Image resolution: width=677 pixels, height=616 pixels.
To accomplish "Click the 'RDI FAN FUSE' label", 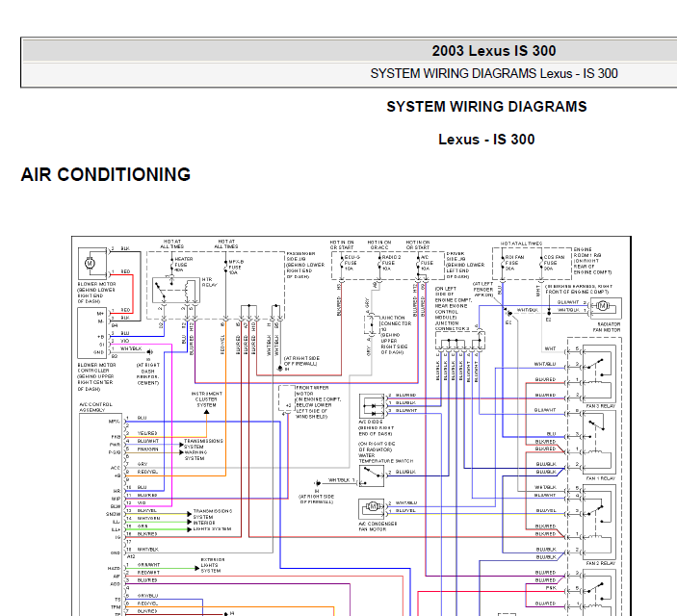I will pyautogui.click(x=514, y=260).
